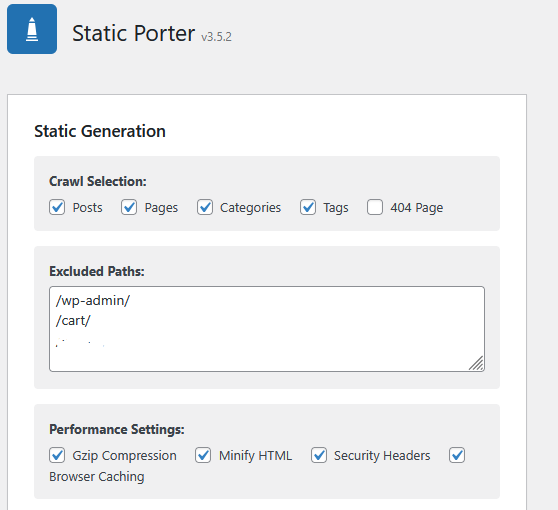
Task: Click the Minify HTML label text
Action: click(x=256, y=456)
